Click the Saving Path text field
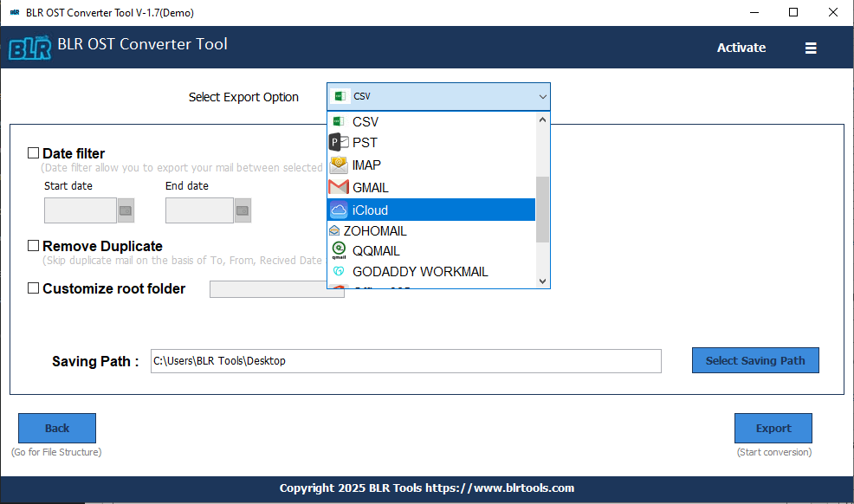854x504 pixels. coord(405,361)
